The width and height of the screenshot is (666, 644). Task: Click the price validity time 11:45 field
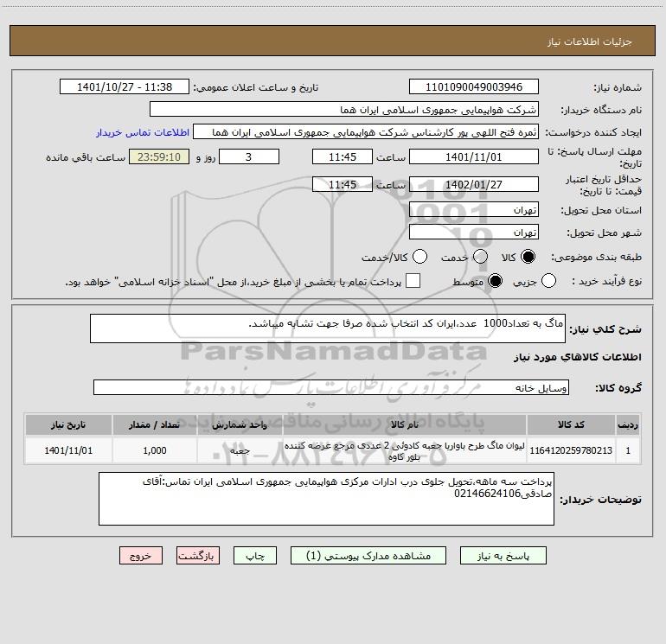point(343,184)
